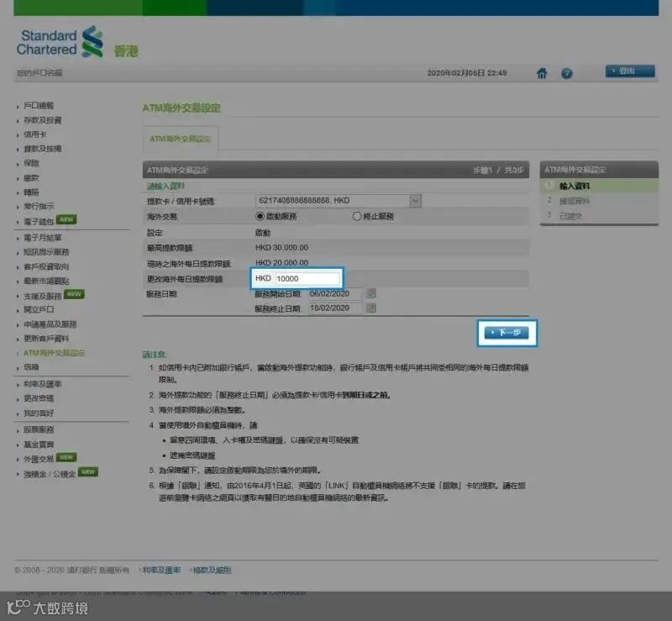Open 股票服務 in the sidebar
This screenshot has width=672, height=621.
point(39,429)
